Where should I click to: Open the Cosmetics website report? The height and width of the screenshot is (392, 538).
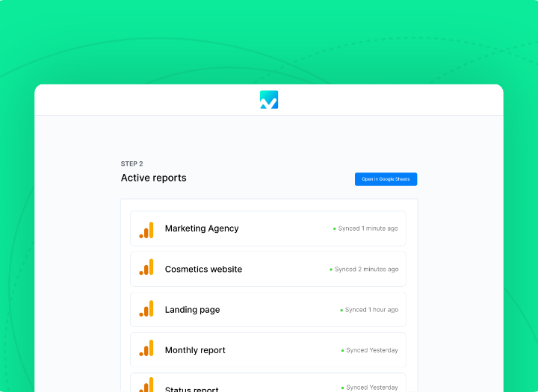pyautogui.click(x=268, y=269)
